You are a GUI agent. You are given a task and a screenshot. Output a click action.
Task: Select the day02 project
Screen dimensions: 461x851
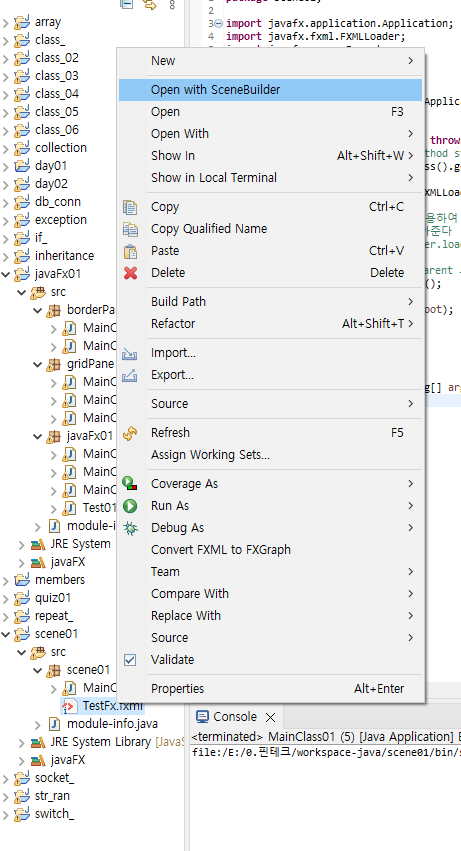(51, 184)
